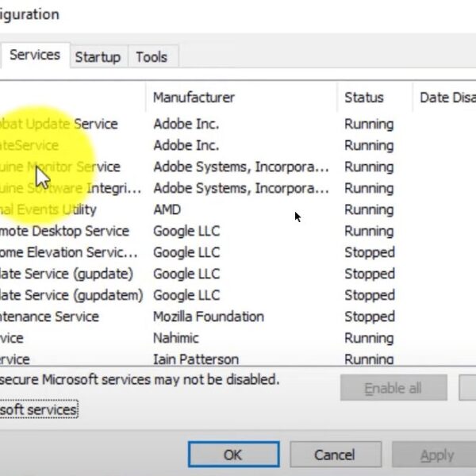Click Google LLC in the (gupdate) row
This screenshot has height=476, width=476.
coord(186,274)
